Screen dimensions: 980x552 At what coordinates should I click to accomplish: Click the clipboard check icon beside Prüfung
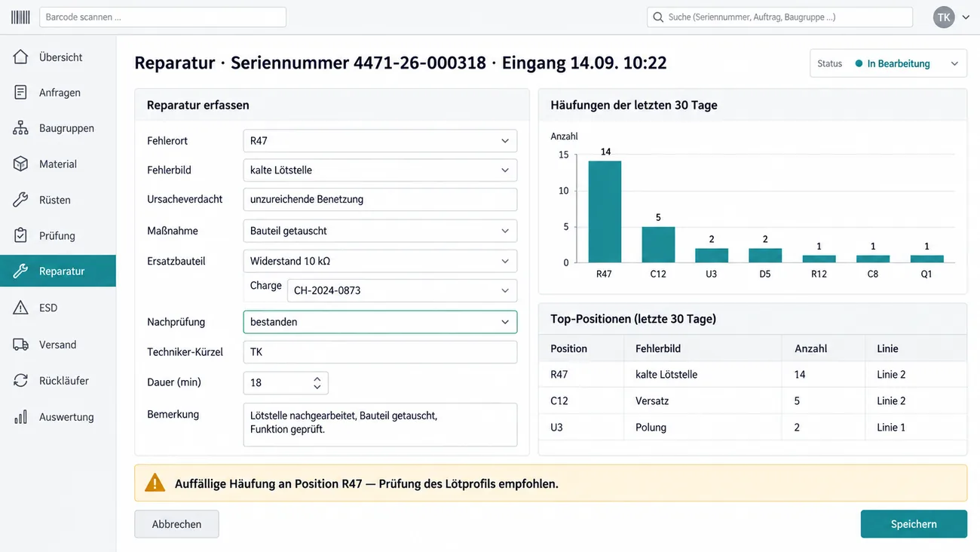point(20,235)
